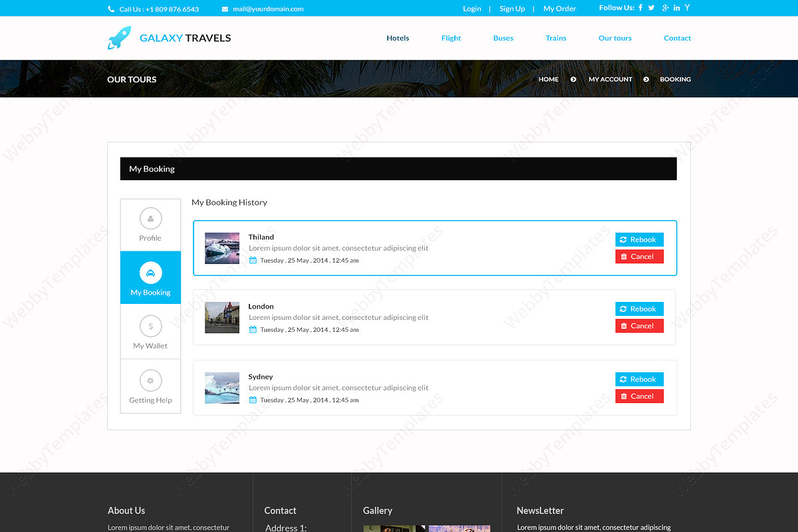Click the Call Us phone number text
Viewport: 798px width, 532px height.
coord(159,9)
